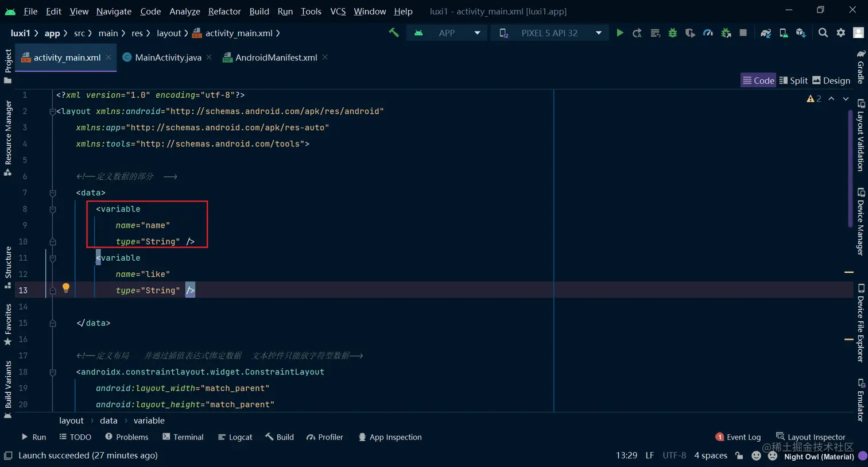Screen dimensions: 868x467
Task: Open the Profiler tool window
Action: pyautogui.click(x=325, y=437)
